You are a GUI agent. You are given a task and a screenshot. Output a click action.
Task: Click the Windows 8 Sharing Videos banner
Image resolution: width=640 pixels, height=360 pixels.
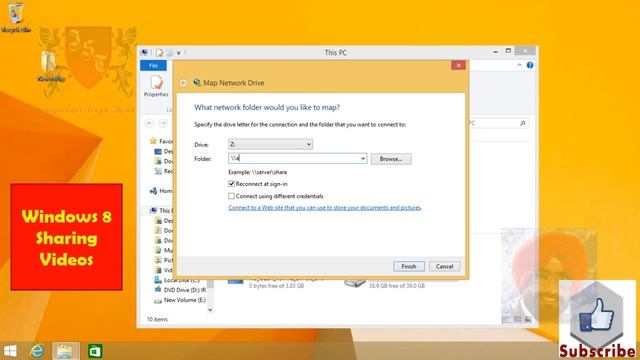pyautogui.click(x=67, y=237)
